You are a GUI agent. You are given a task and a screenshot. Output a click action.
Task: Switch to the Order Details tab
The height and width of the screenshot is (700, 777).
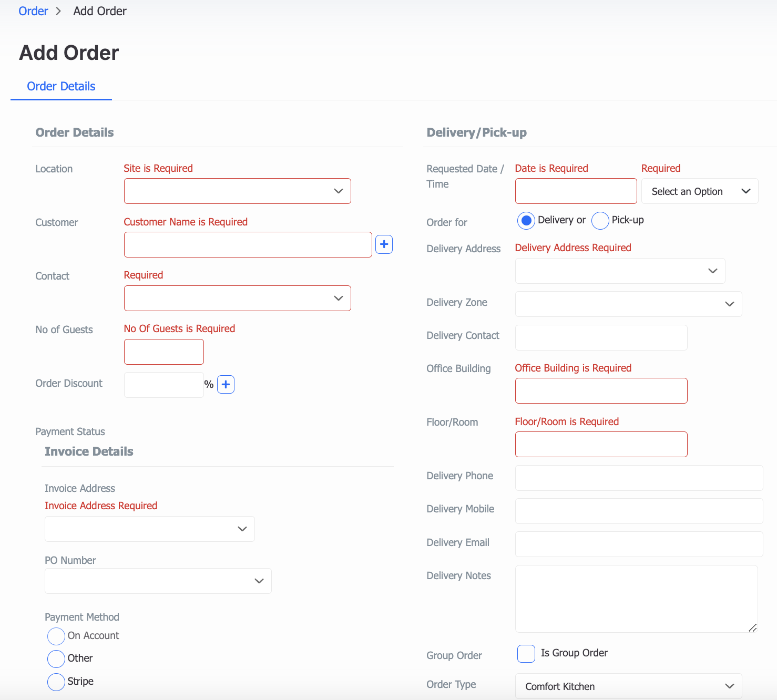61,86
